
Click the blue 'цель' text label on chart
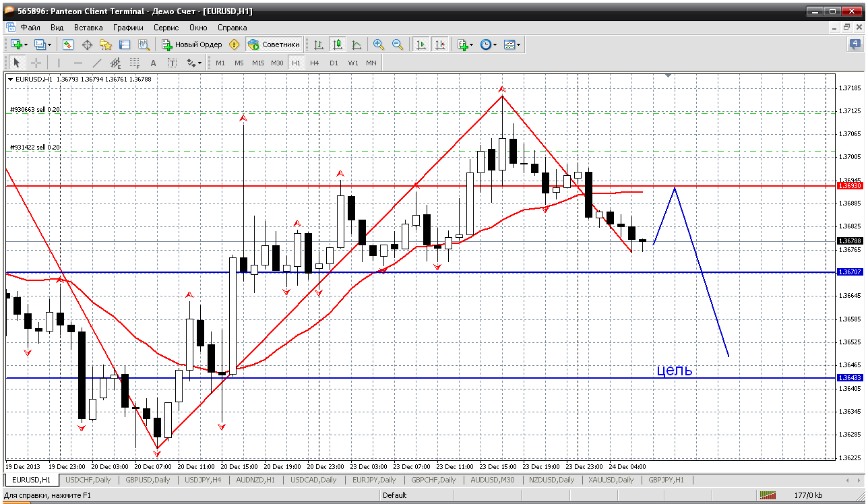coord(675,370)
